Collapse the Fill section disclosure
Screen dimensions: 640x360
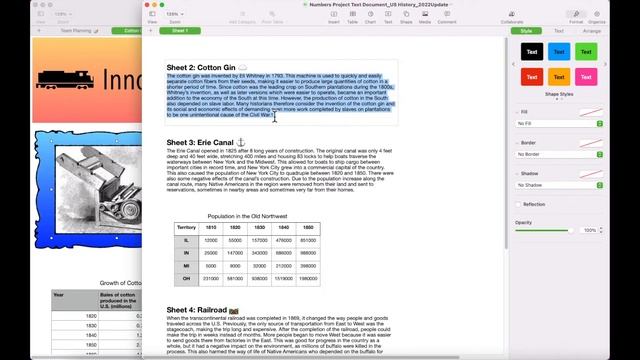pyautogui.click(x=517, y=112)
